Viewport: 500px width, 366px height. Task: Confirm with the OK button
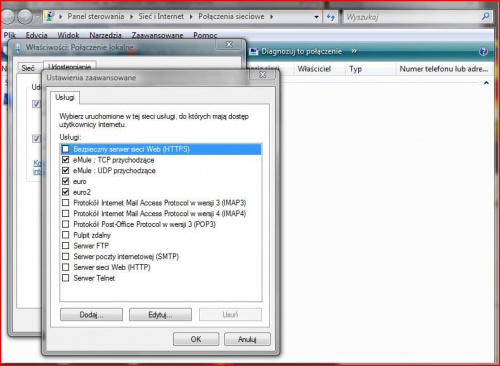196,339
